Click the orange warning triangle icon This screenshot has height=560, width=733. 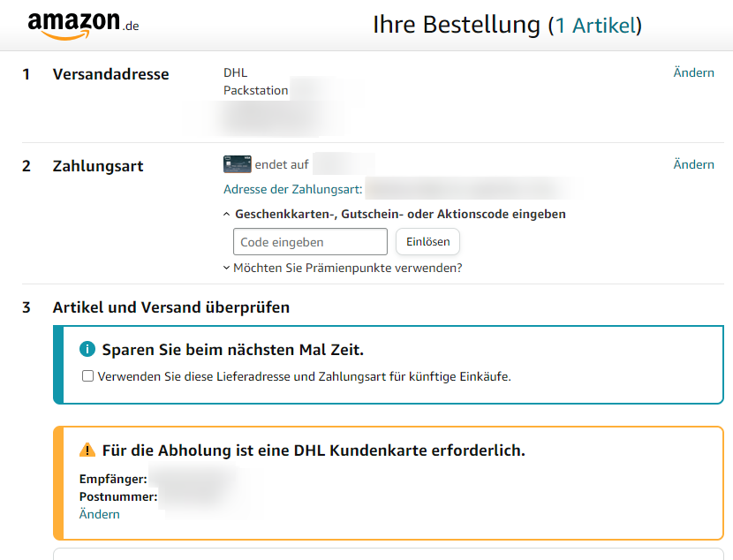click(x=87, y=450)
